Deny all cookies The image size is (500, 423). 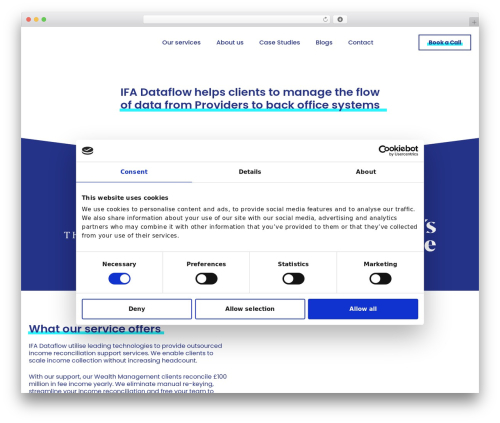point(137,309)
